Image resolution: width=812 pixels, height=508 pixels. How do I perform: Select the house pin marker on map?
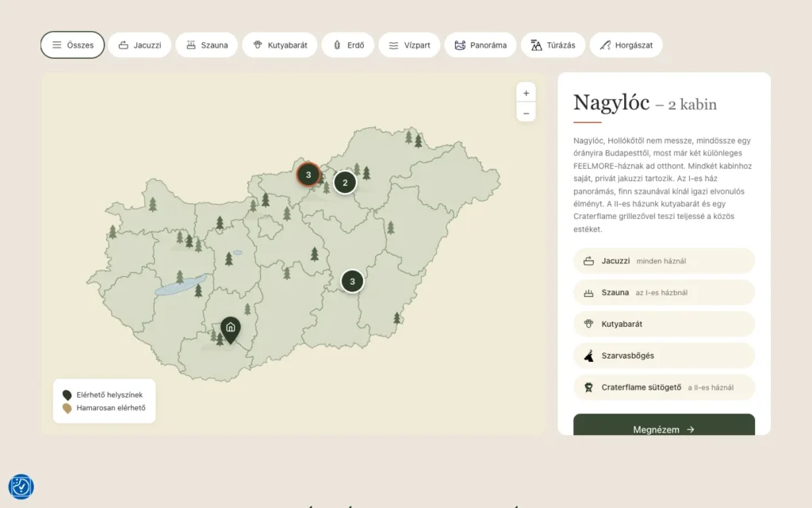[x=231, y=329]
